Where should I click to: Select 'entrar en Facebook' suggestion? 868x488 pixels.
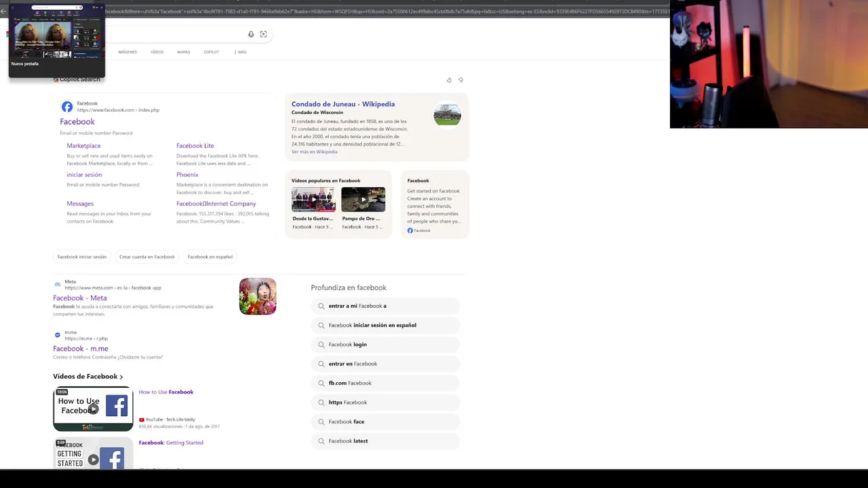(x=385, y=364)
